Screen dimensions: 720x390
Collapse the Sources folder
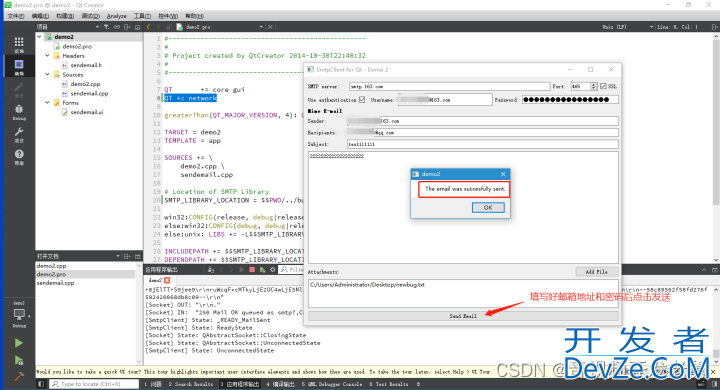coord(47,74)
